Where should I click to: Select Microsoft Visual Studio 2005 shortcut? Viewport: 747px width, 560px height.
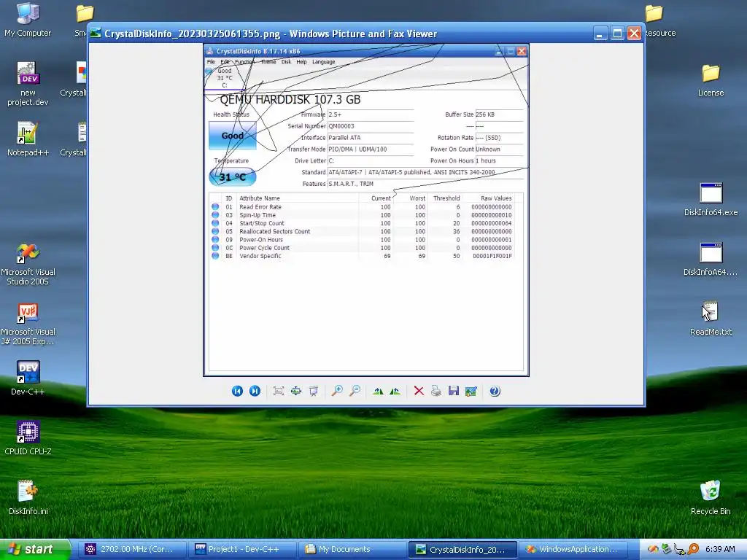28,264
